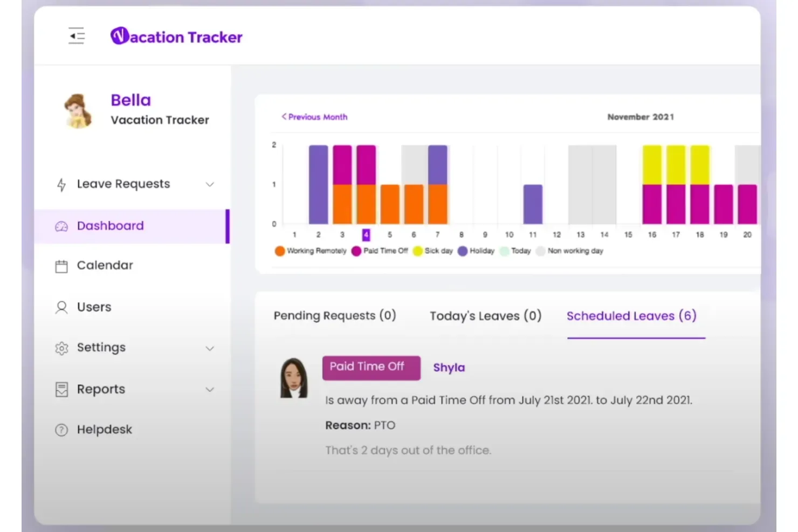Open the Today's Leaves tab
This screenshot has height=532, width=798.
pyautogui.click(x=484, y=315)
